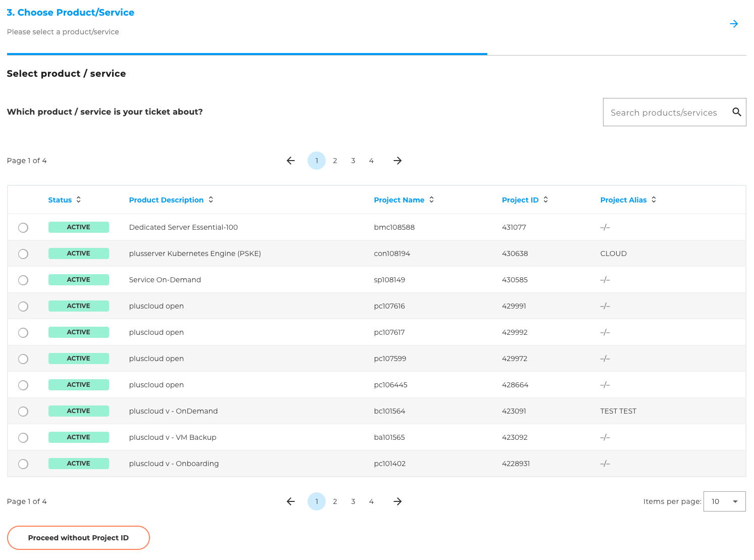Sort table by Product Description
This screenshot has width=754, height=560.
(x=211, y=199)
